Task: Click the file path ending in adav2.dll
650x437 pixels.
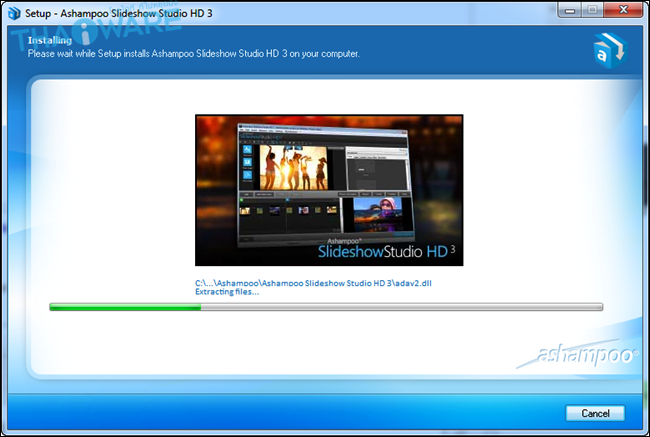Action: coord(313,283)
